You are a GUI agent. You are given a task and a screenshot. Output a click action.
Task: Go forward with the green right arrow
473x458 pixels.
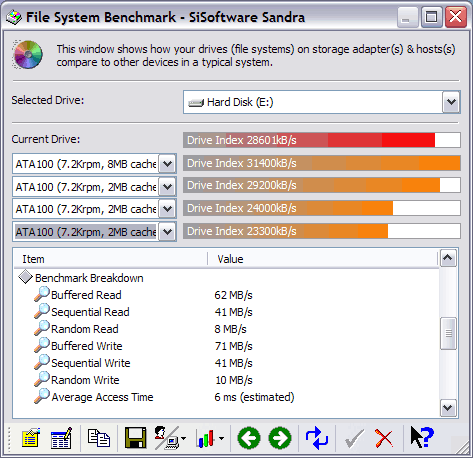(280, 438)
